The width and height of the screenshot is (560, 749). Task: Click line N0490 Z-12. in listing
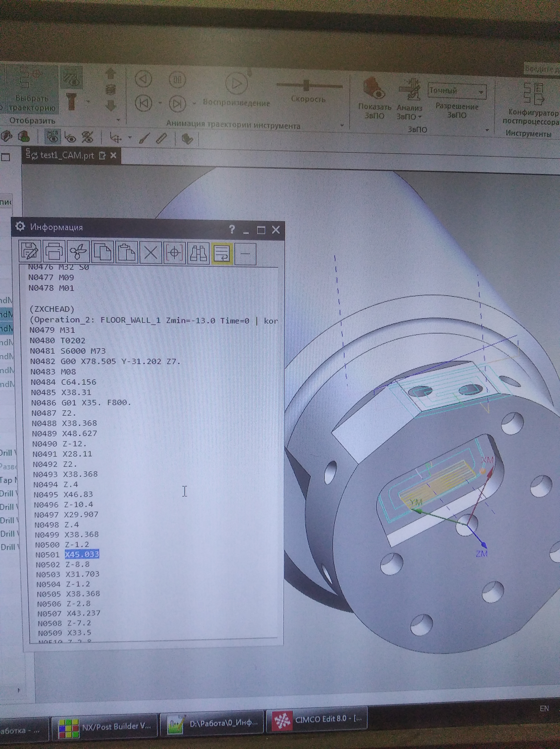click(x=60, y=444)
